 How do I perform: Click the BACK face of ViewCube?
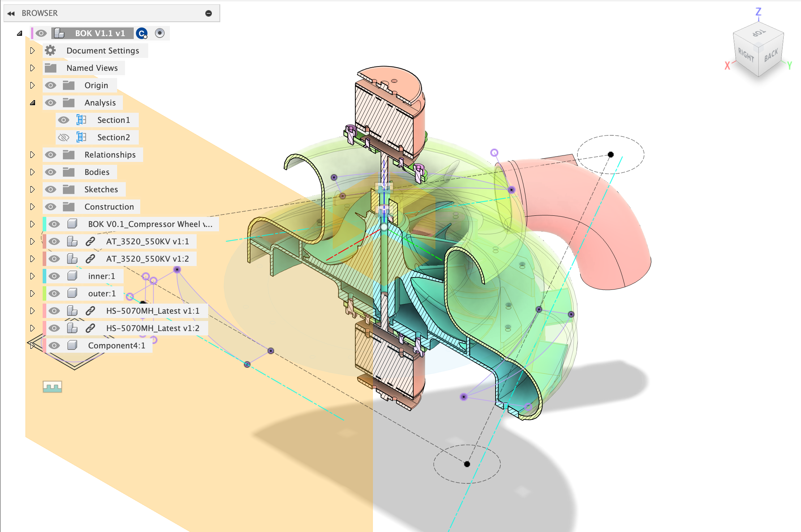(x=771, y=55)
